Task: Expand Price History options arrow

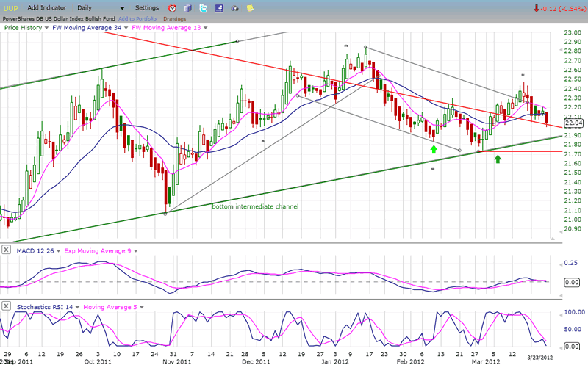Action: pos(46,27)
